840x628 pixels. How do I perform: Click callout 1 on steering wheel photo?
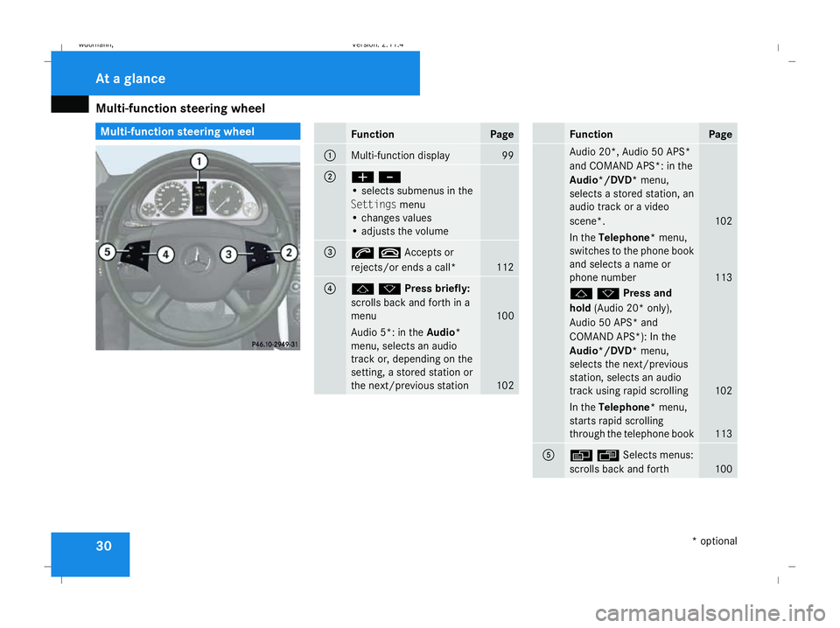pyautogui.click(x=199, y=161)
